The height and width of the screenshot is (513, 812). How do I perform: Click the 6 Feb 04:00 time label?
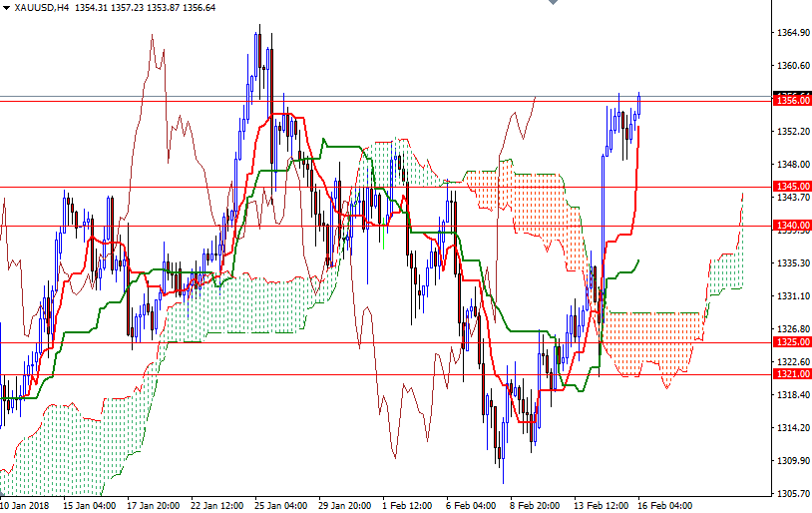point(471,506)
